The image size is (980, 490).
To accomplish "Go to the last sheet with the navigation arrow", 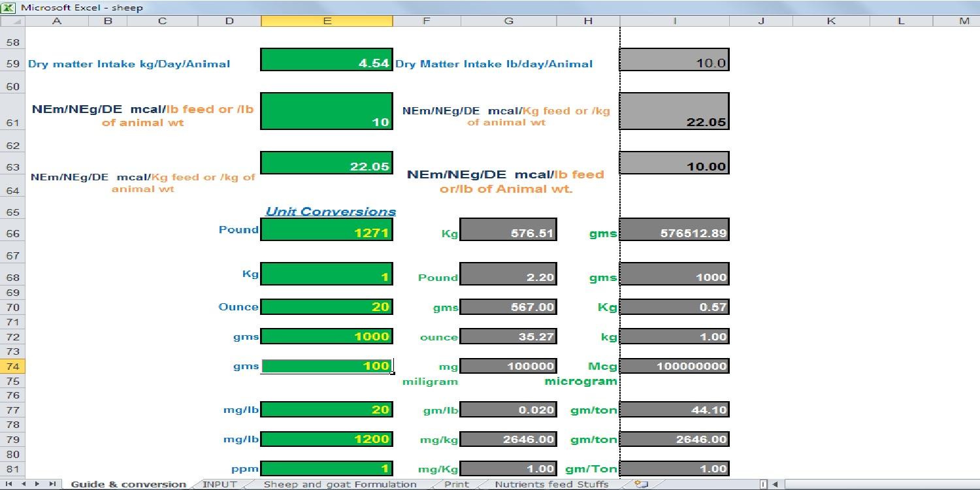I will [x=53, y=484].
